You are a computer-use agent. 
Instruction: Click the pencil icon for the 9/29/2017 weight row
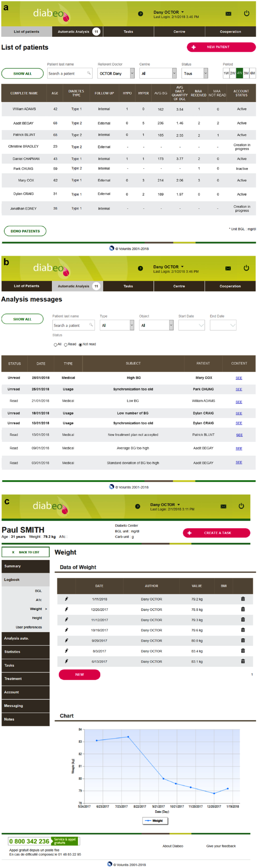pyautogui.click(x=66, y=640)
